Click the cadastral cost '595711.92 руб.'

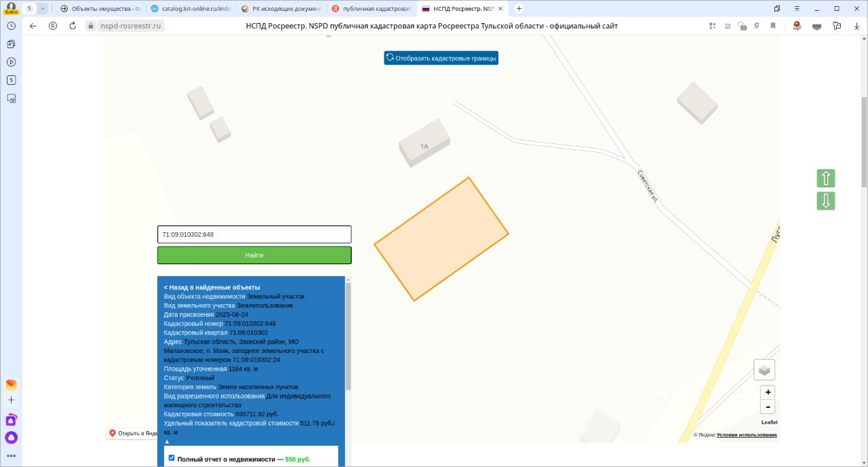point(256,413)
